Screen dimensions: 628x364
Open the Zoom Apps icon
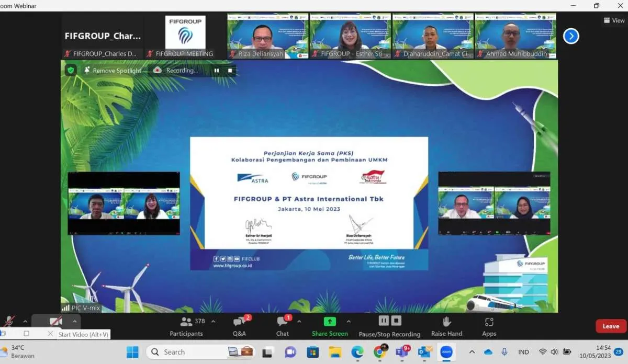(x=488, y=321)
